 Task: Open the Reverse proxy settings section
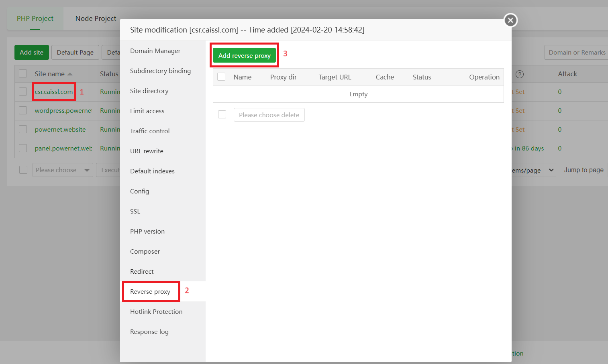coord(150,292)
